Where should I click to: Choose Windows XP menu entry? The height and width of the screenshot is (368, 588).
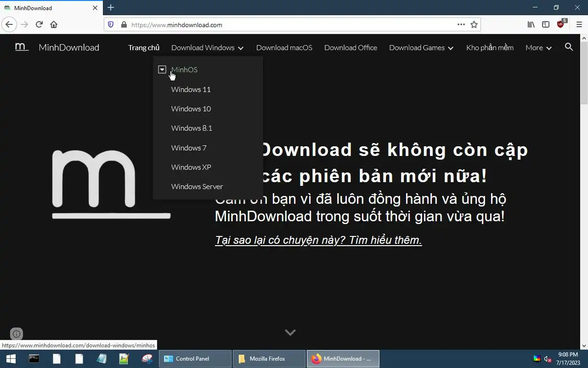coord(191,167)
